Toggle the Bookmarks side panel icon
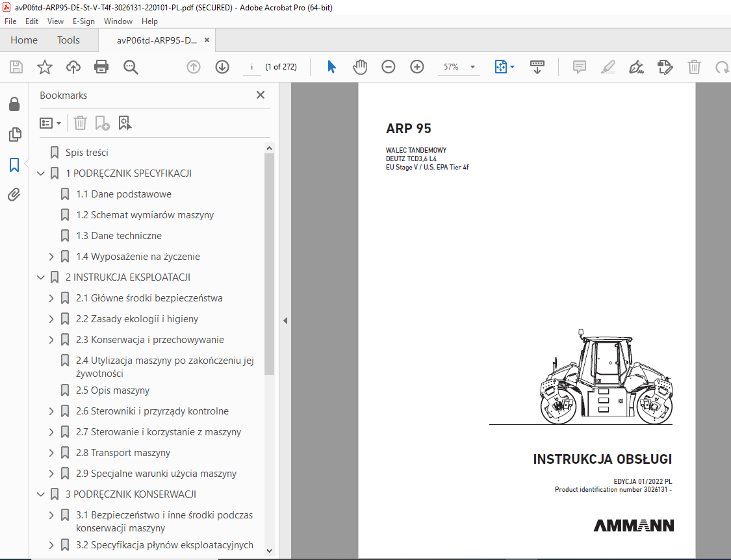Screen dimensions: 731x560 tap(14, 164)
